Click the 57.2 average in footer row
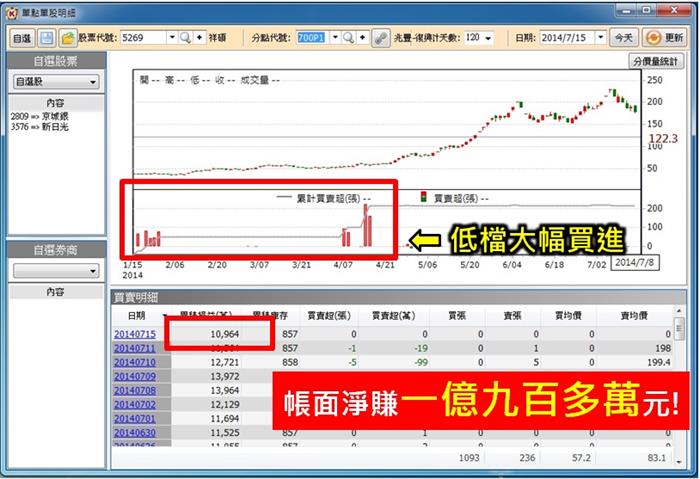700x479 pixels. click(x=581, y=458)
